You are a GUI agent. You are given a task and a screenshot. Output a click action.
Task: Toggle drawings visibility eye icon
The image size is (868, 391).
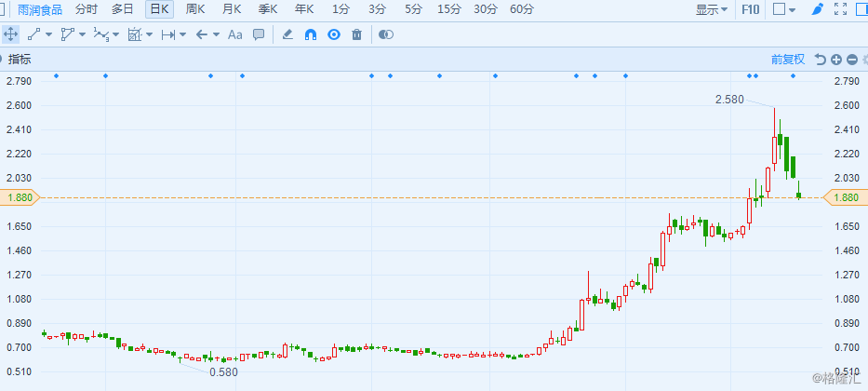[x=334, y=34]
